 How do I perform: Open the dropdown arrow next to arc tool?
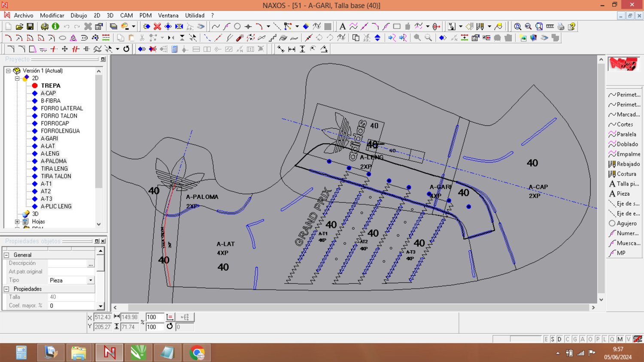(268, 26)
